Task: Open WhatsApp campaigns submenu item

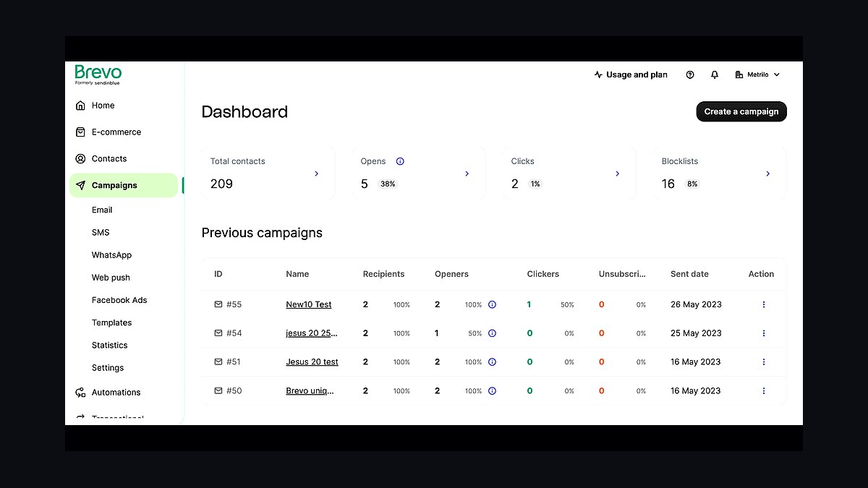Action: click(x=111, y=255)
